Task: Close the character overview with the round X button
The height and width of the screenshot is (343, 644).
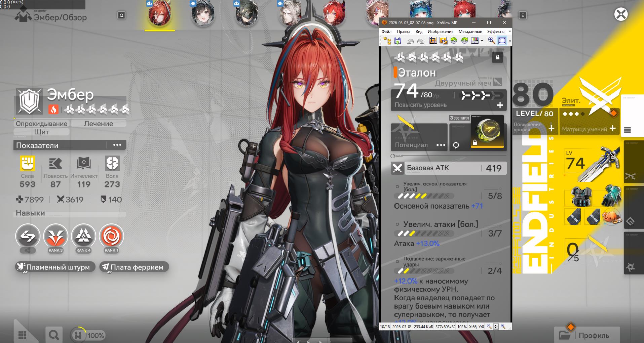Action: (x=621, y=14)
